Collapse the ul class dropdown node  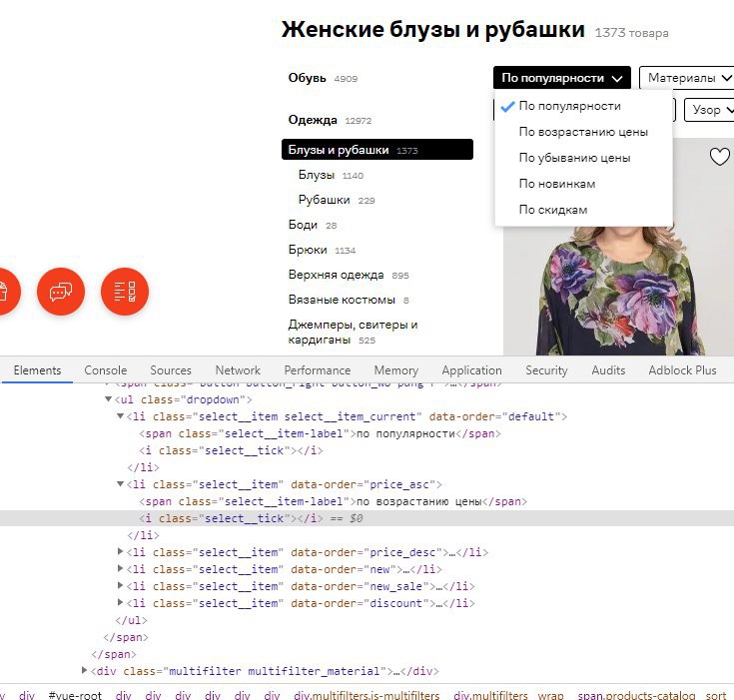(x=108, y=399)
